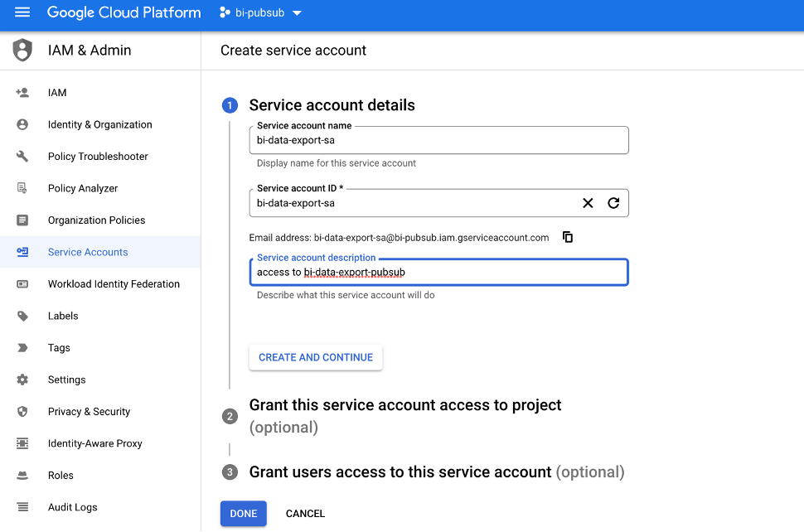Open the bi-pubsub project selector dropdown
This screenshot has height=532, width=804.
click(260, 12)
